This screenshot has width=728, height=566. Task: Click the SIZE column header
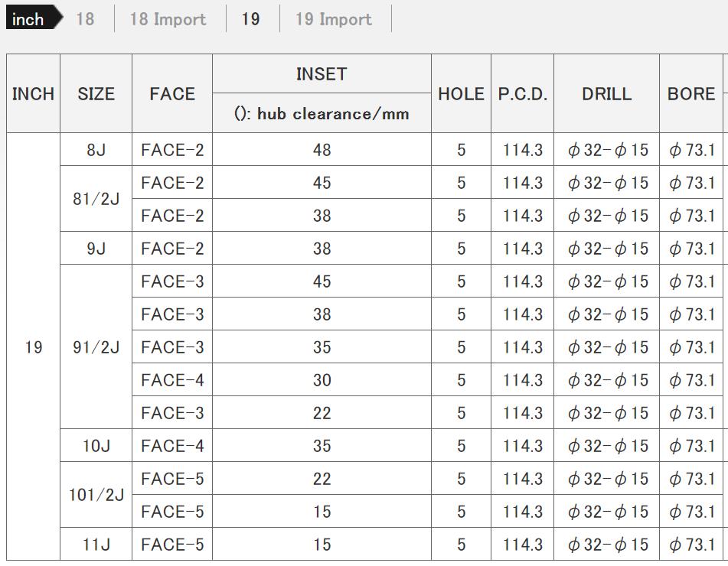click(x=96, y=94)
